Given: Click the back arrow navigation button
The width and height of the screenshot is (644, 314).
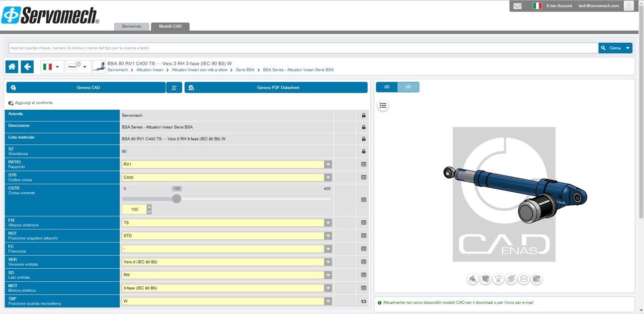Looking at the screenshot, I should coord(27,66).
